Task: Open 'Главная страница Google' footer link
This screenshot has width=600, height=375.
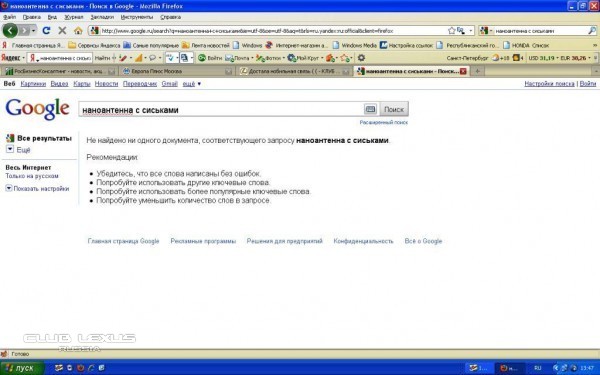Action: pyautogui.click(x=123, y=241)
